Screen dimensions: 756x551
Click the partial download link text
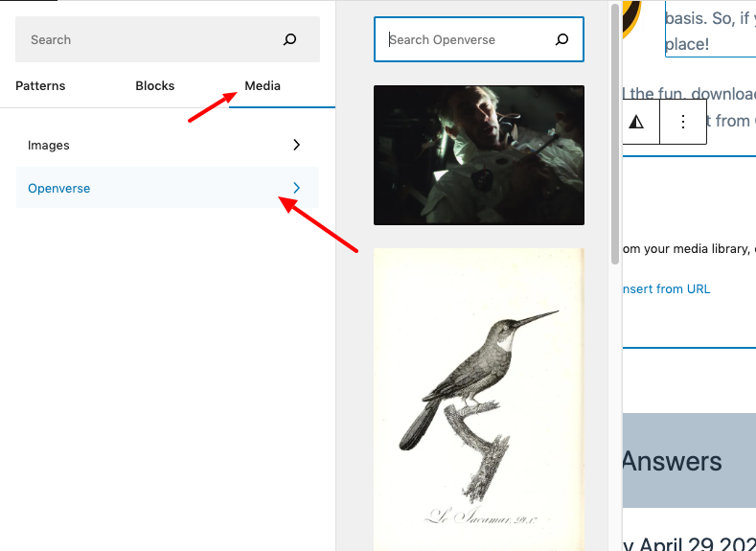click(690, 94)
